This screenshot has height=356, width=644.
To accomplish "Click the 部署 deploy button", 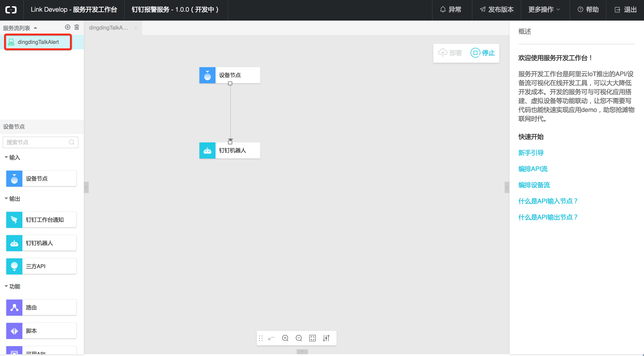I will point(450,53).
